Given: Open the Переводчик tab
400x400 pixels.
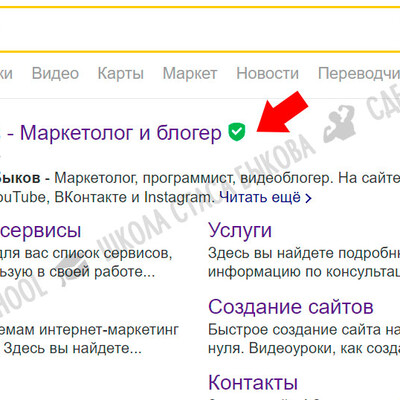Looking at the screenshot, I should click(359, 74).
